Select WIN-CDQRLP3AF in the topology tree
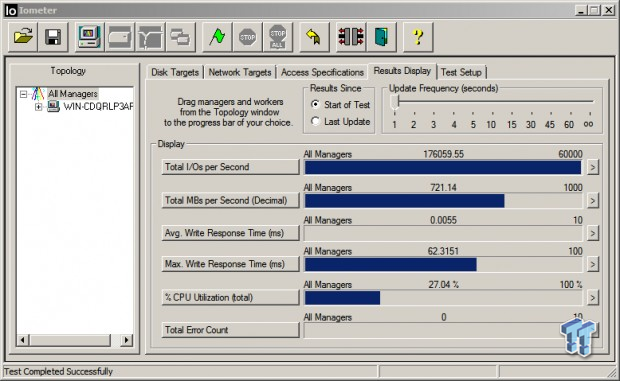 coord(98,106)
